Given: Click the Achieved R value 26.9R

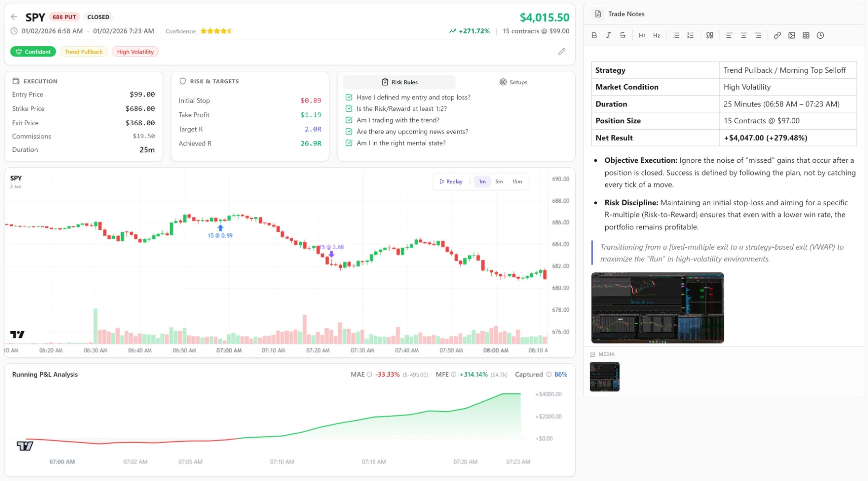Looking at the screenshot, I should click(311, 144).
